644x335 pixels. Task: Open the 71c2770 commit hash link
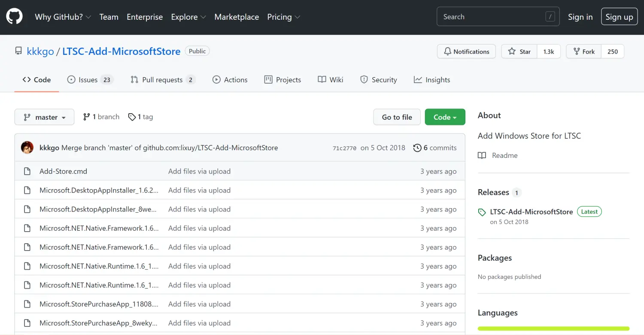(x=344, y=148)
